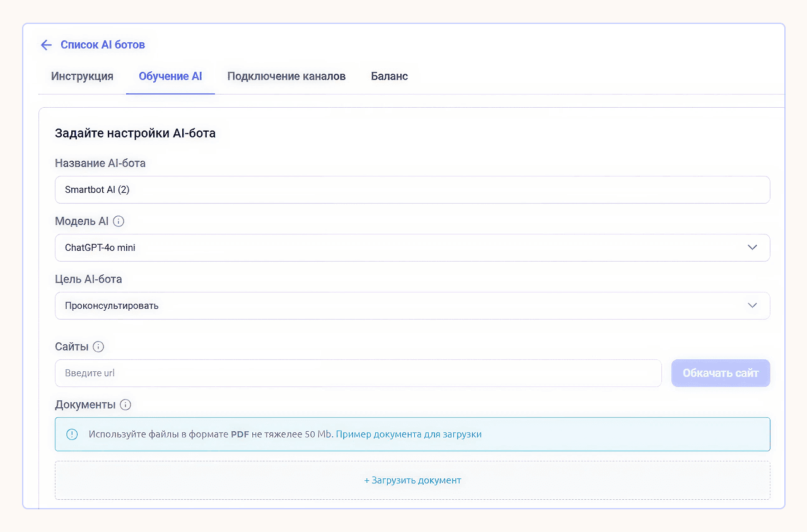Screen dimensions: 807x532
Task: Go to the Баланс tab
Action: (389, 76)
